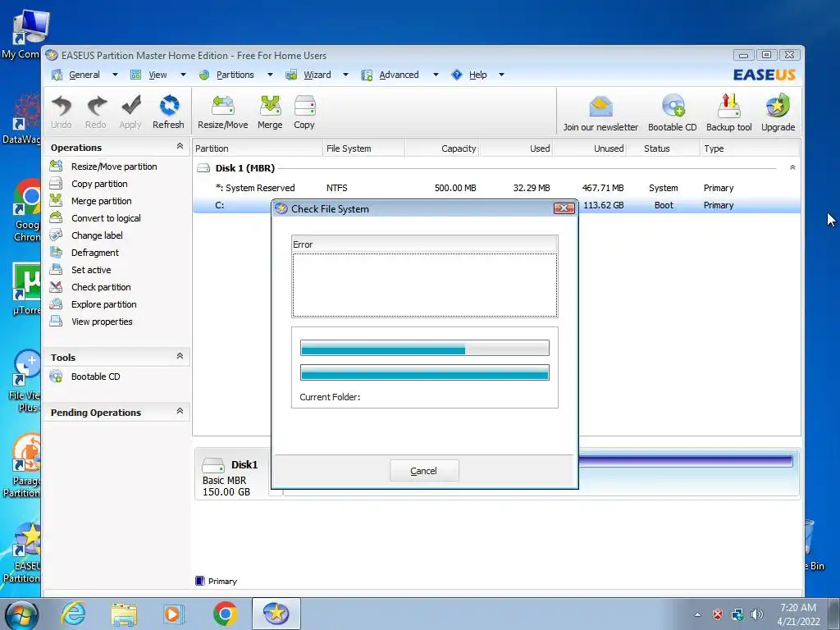
Task: Select the Resize/Move toolbar tool
Action: pyautogui.click(x=223, y=112)
